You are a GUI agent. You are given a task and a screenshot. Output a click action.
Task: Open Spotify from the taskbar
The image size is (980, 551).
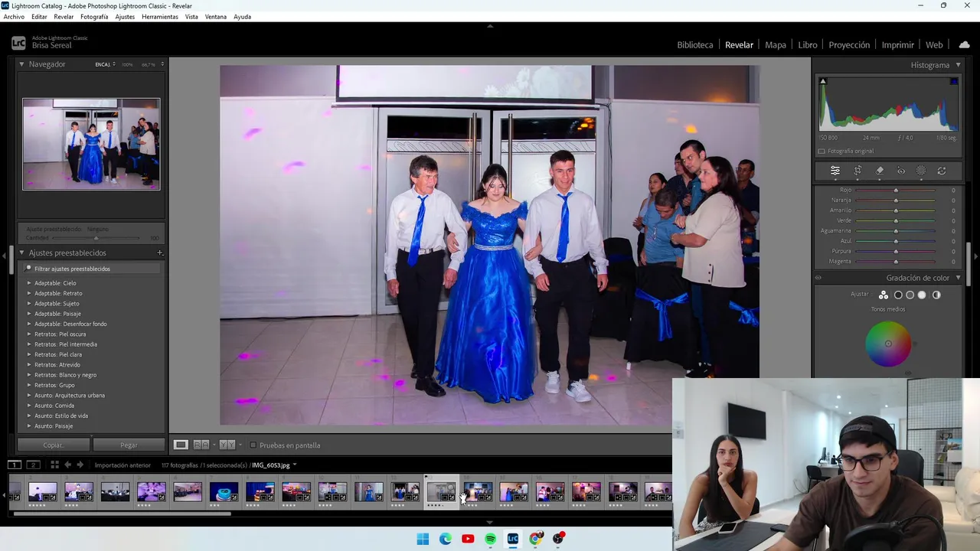[x=490, y=539]
